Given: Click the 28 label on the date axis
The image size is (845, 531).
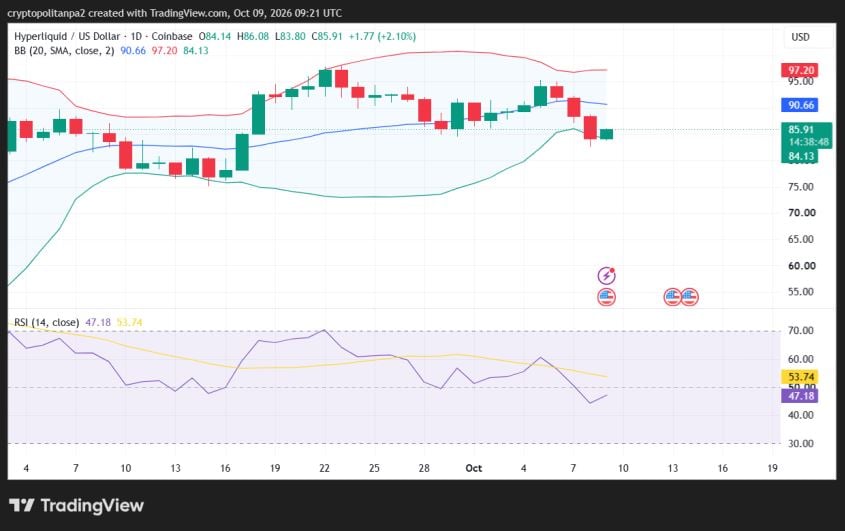Looking at the screenshot, I should click(x=424, y=468).
